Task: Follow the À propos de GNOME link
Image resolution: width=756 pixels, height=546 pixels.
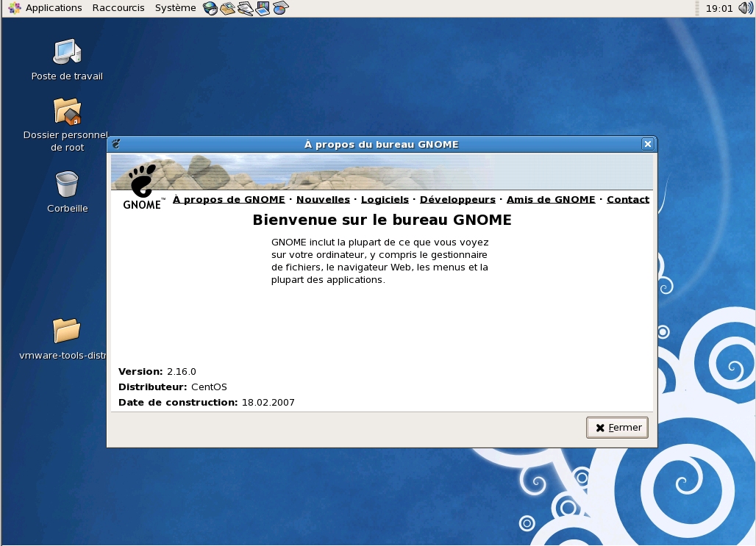Action: pos(229,199)
